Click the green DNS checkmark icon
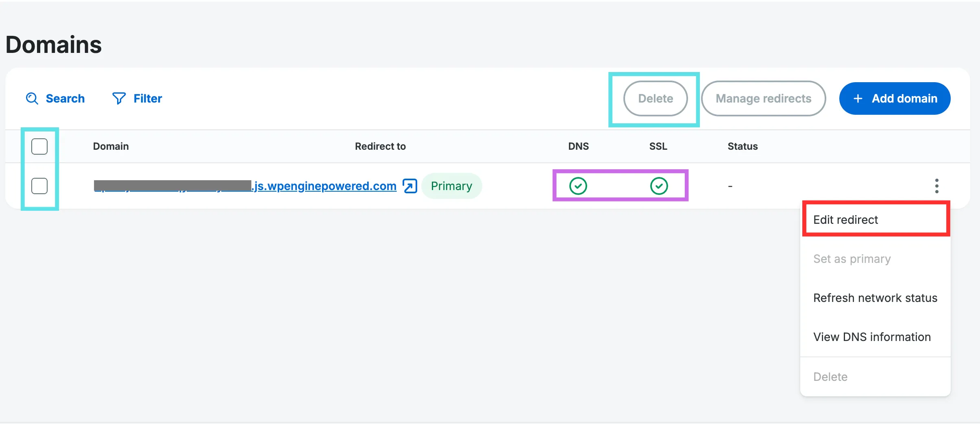The image size is (980, 424). click(x=578, y=186)
